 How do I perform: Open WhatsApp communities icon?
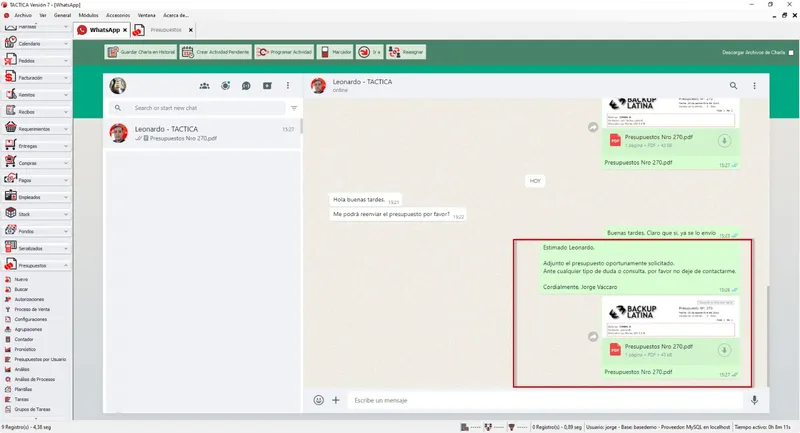205,86
